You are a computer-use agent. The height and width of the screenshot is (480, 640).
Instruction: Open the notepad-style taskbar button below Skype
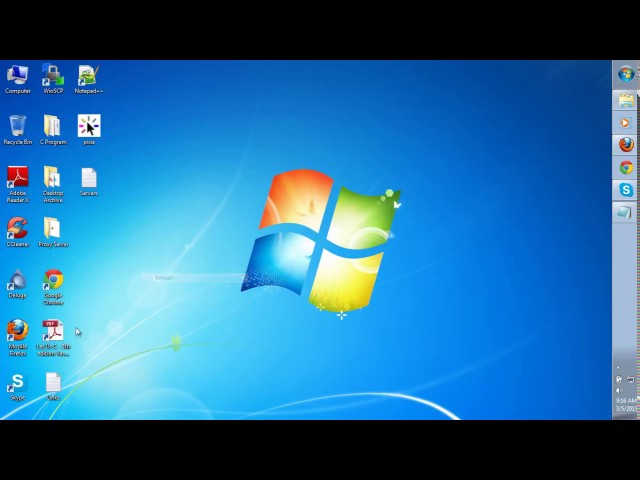point(625,212)
